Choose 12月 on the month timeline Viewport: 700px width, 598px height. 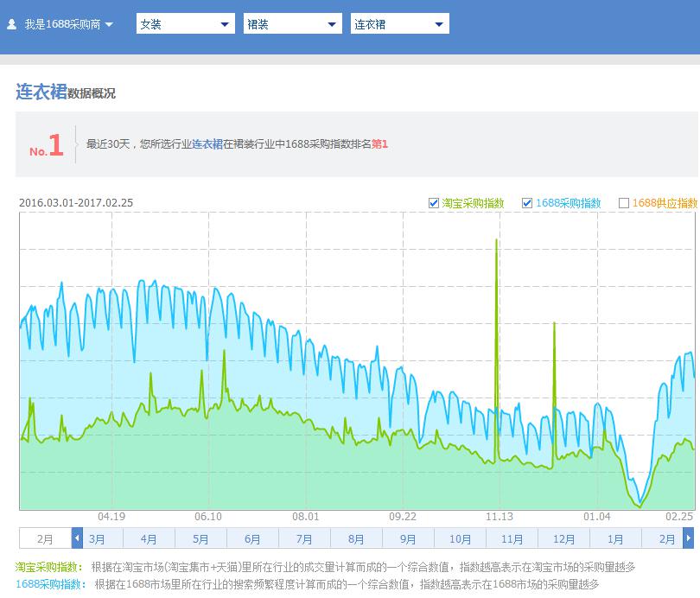coord(563,538)
